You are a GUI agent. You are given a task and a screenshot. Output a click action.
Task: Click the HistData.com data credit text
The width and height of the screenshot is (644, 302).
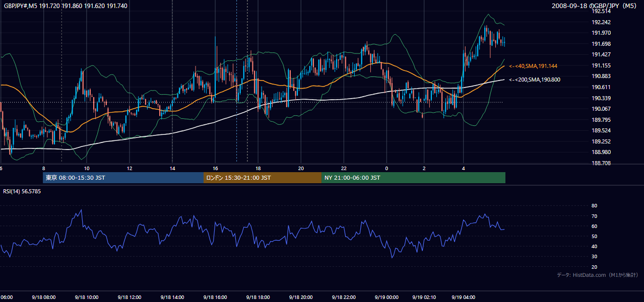coord(598,275)
